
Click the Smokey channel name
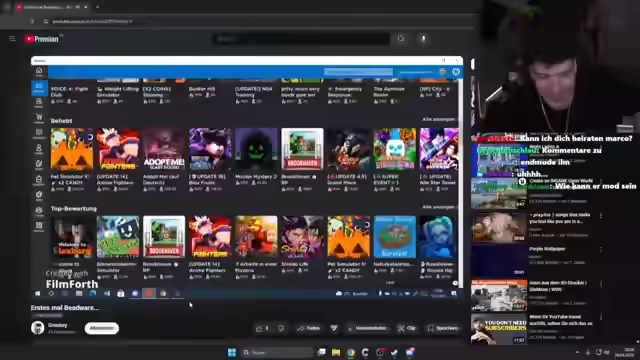58,325
